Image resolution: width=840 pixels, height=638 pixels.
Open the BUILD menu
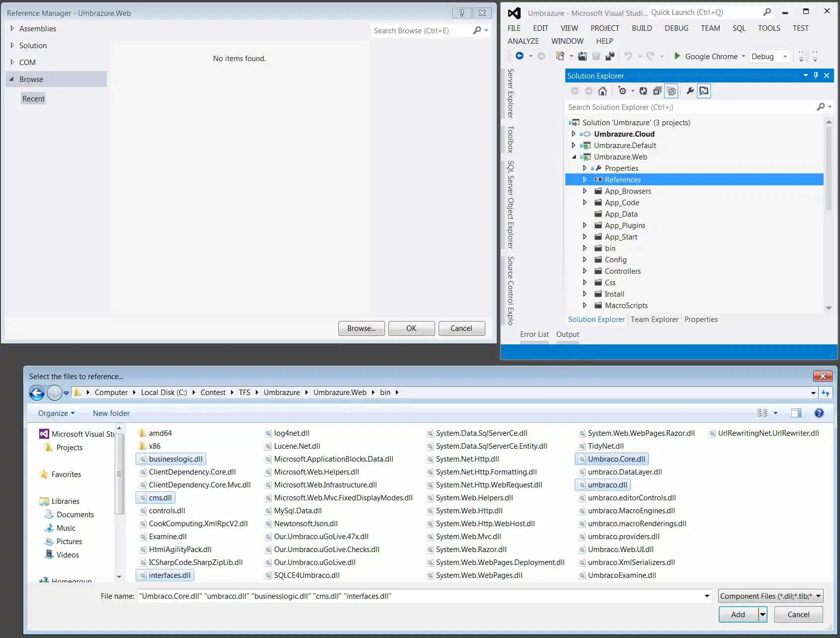click(x=642, y=28)
